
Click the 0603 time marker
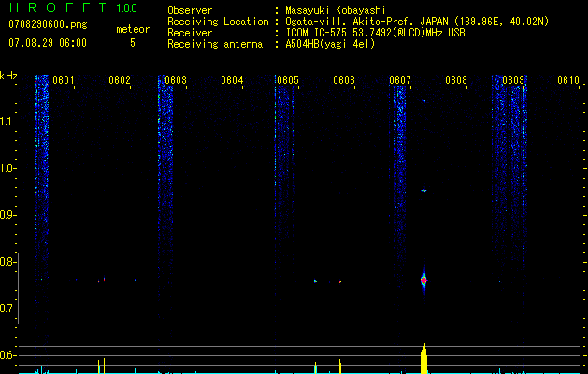coord(176,80)
